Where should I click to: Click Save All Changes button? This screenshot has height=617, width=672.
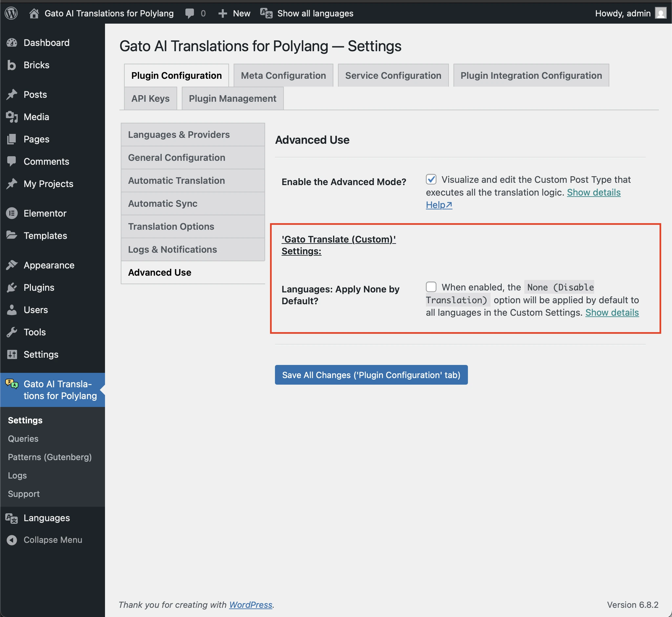[x=371, y=375]
